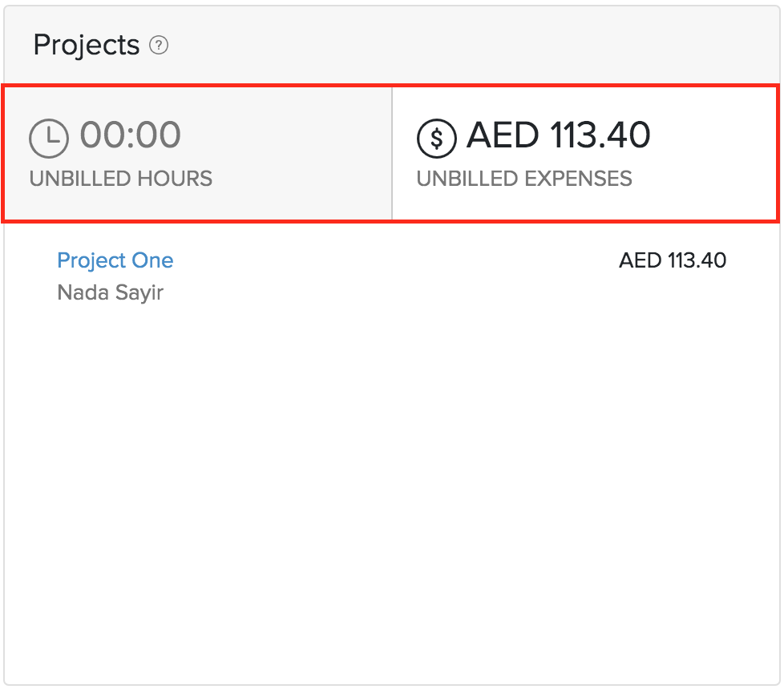The image size is (784, 689).
Task: Click the large AED 113.40 total
Action: 559,135
